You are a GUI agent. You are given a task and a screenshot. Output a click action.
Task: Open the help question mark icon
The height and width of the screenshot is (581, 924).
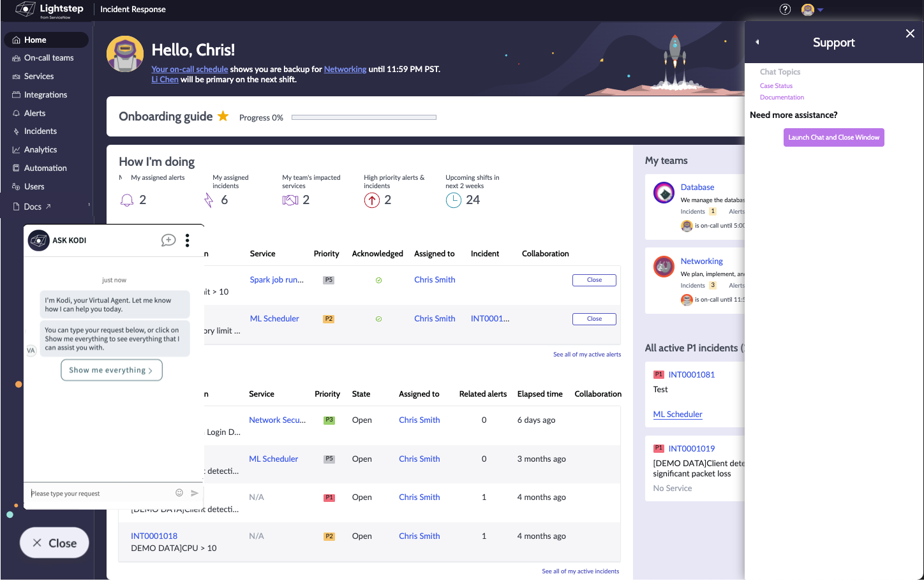tap(785, 9)
